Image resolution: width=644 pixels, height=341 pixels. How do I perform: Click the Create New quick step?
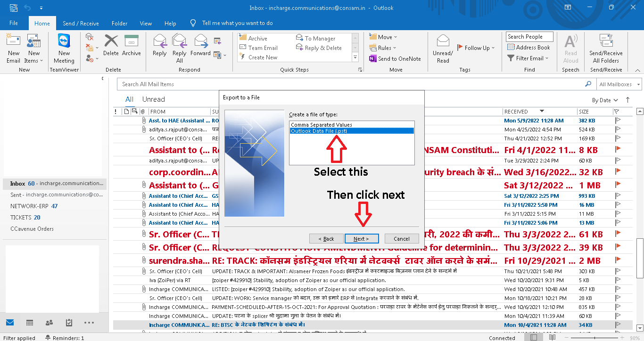[258, 57]
